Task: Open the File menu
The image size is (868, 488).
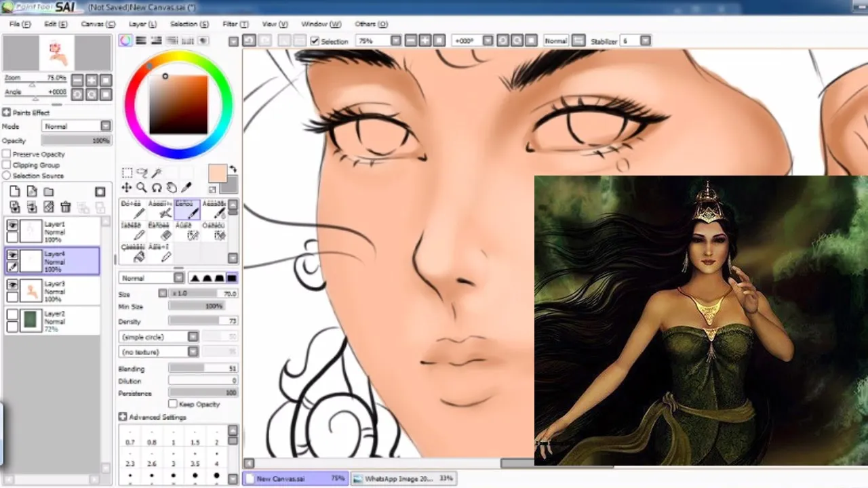Action: 20,24
